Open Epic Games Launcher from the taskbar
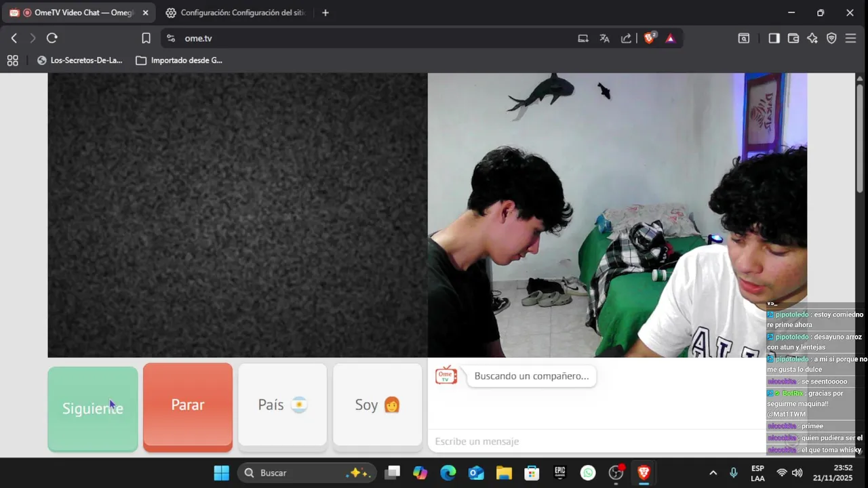This screenshot has width=868, height=488. 560,473
